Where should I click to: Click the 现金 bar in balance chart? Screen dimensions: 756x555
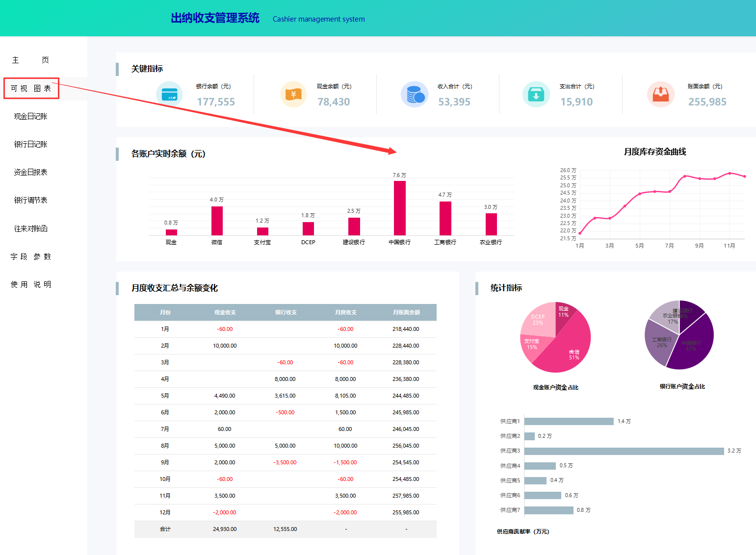tap(171, 232)
